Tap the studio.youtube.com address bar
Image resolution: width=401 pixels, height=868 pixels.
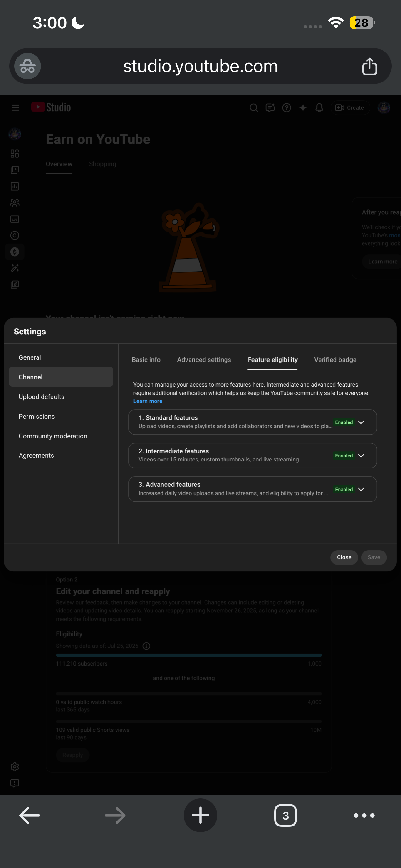[x=200, y=66]
